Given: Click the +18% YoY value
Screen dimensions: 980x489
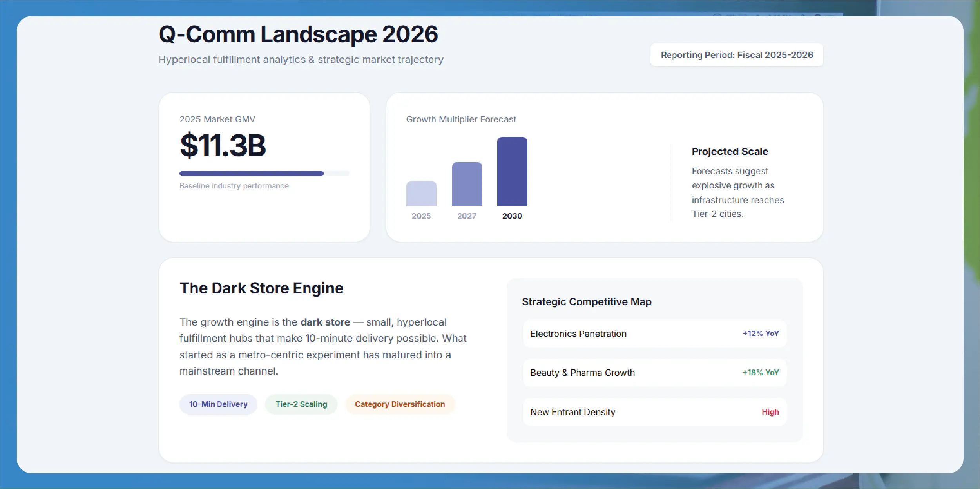Looking at the screenshot, I should click(x=761, y=373).
